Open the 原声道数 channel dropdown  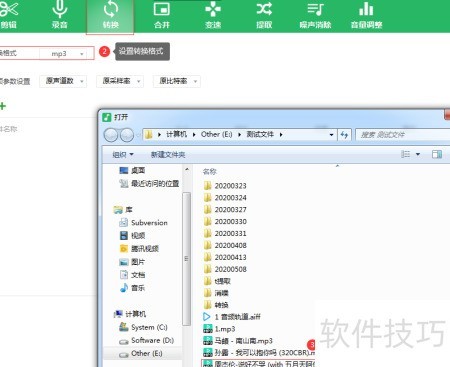[x=63, y=81]
